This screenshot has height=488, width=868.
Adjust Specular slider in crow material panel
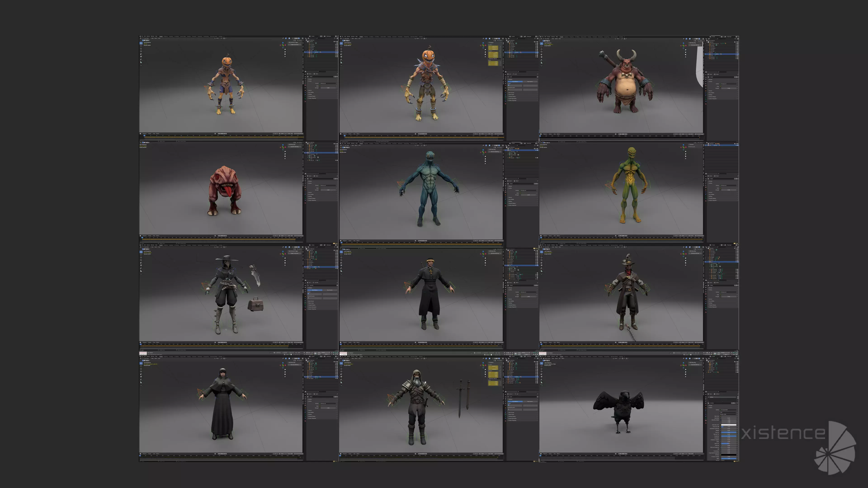coord(729,432)
